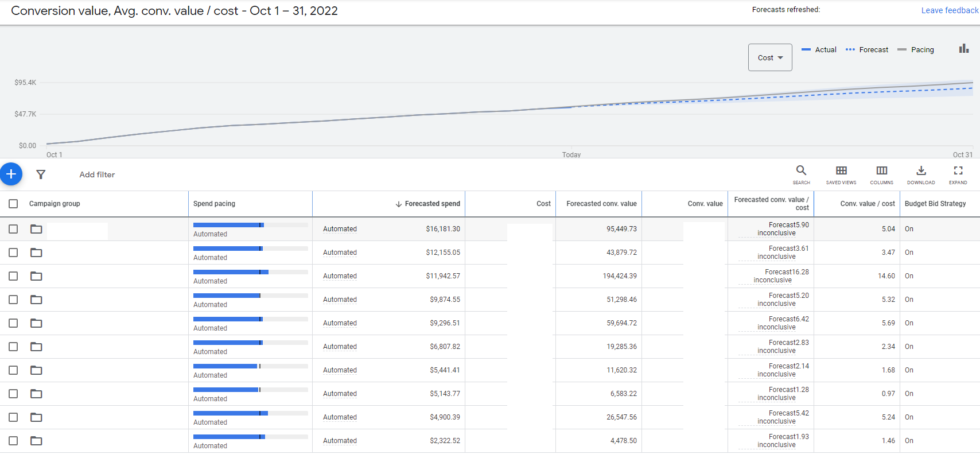Click Budget Bid Strategy On in $9,874.55 row
Image resolution: width=980 pixels, height=458 pixels.
coord(909,300)
